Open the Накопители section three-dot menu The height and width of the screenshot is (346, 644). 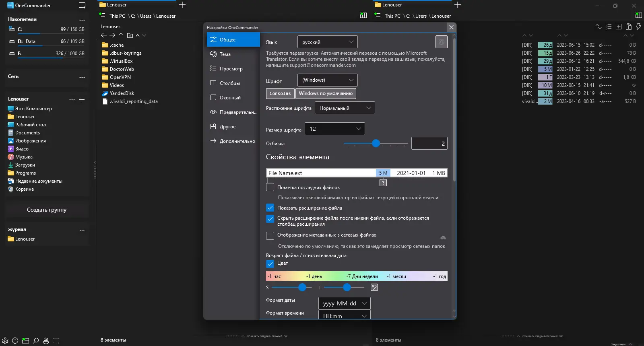(82, 20)
